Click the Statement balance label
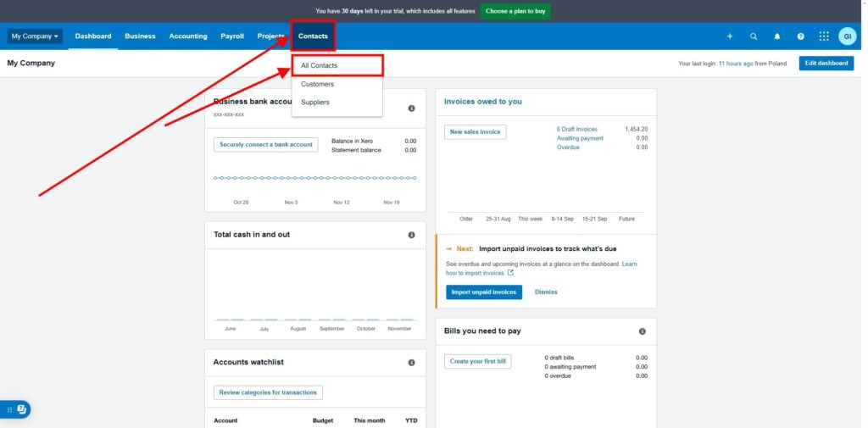The image size is (868, 428). click(357, 150)
